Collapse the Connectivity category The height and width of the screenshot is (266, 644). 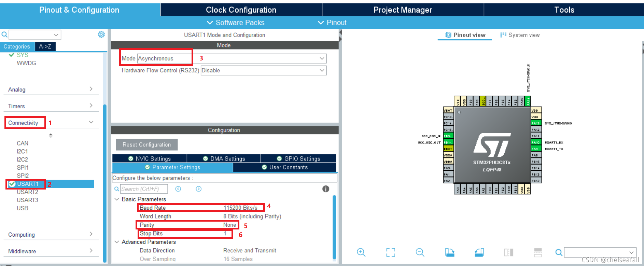pyautogui.click(x=91, y=122)
